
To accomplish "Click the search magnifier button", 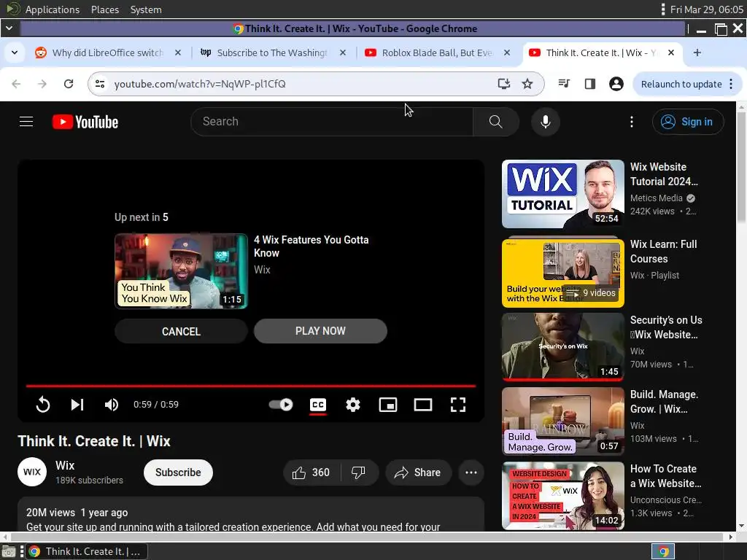I will point(495,122).
